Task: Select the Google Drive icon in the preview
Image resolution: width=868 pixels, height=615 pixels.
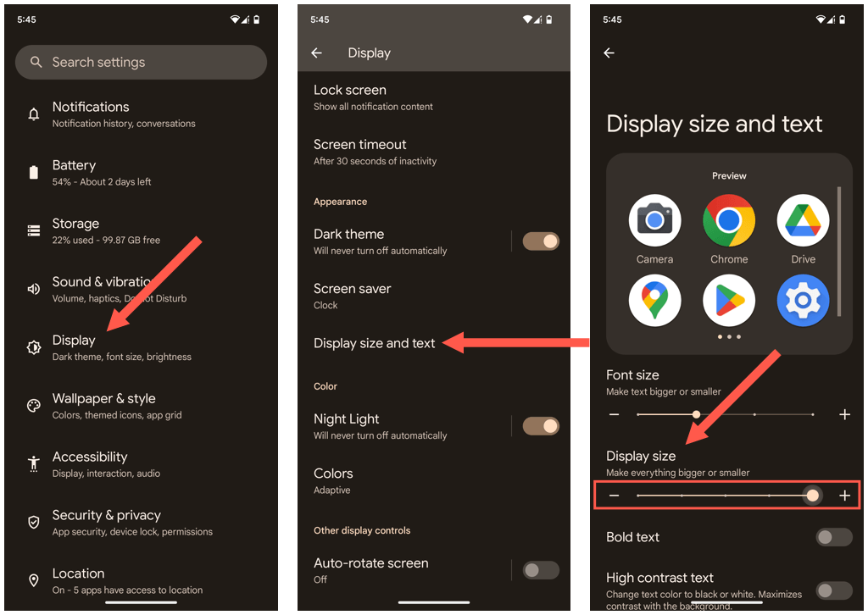Action: click(x=803, y=219)
